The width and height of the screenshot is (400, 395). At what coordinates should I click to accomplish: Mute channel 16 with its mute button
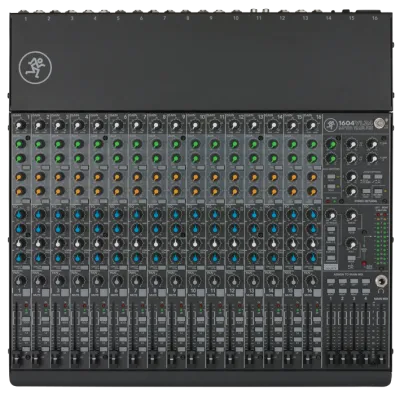pyautogui.click(x=318, y=292)
